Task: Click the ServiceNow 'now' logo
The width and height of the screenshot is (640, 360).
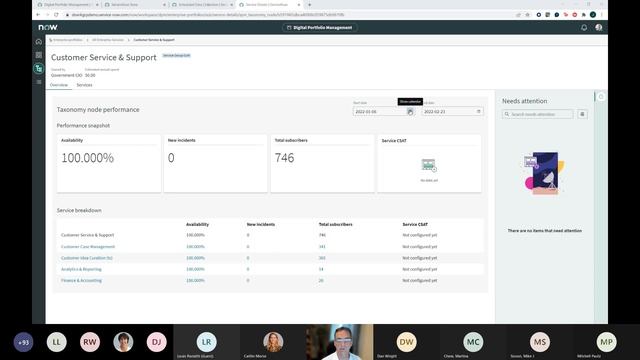Action: click(x=48, y=27)
